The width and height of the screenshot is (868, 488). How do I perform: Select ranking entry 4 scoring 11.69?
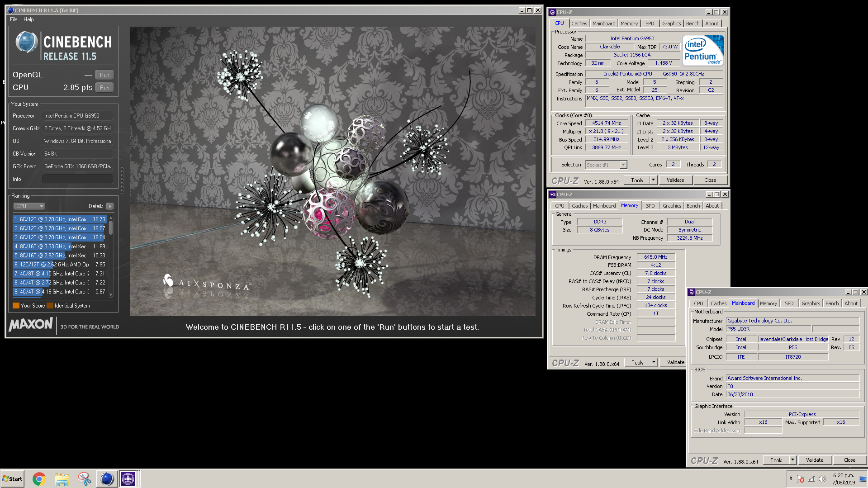[60, 246]
